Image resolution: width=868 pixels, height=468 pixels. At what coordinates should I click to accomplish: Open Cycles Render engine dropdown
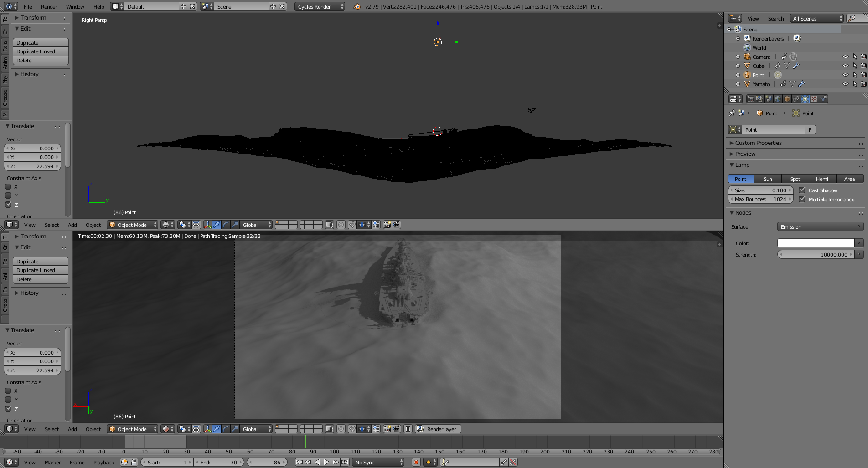coord(320,6)
